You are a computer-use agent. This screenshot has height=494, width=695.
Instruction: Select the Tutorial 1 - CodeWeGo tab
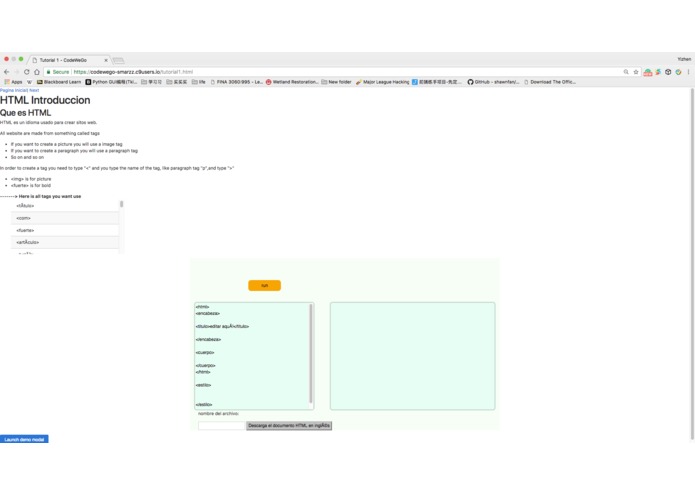pyautogui.click(x=66, y=60)
